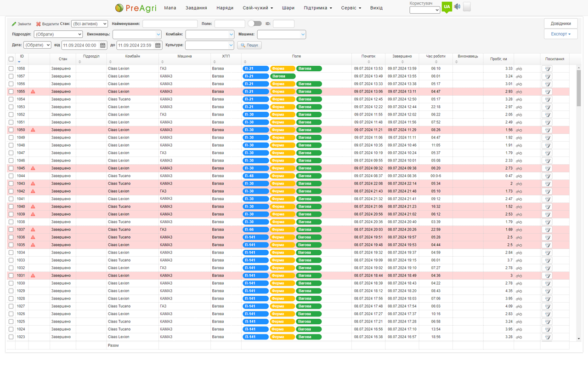Tick the checkbox for row 1024
This screenshot has height=368, width=588.
pos(11,329)
